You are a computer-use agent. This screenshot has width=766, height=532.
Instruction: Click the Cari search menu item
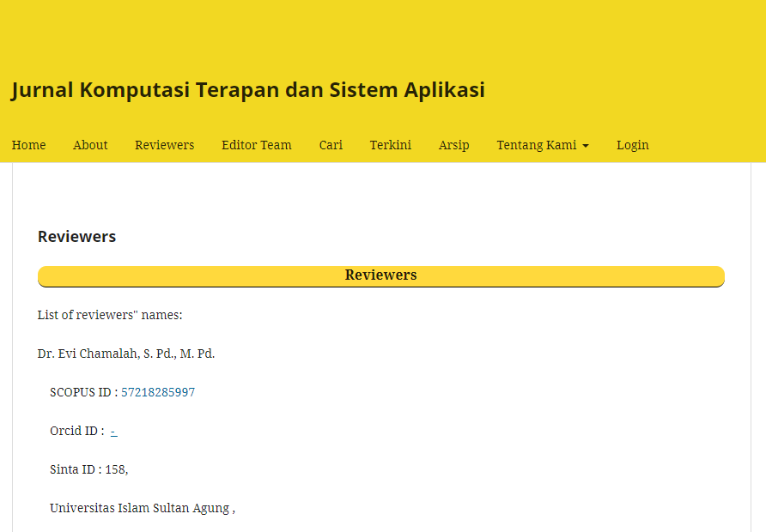[331, 145]
